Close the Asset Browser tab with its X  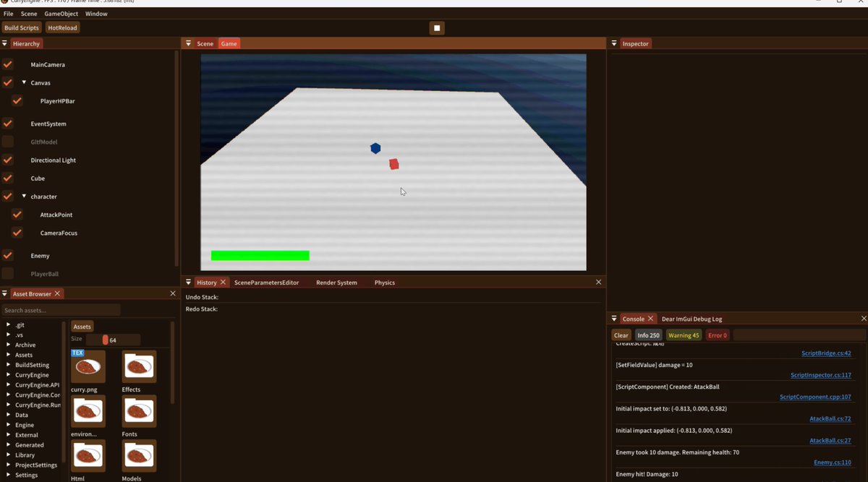point(58,293)
